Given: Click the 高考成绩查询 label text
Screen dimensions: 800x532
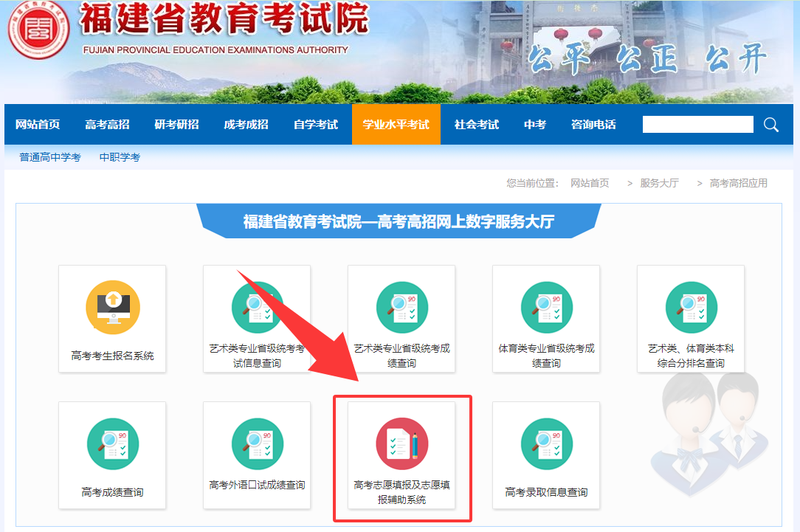Looking at the screenshot, I should tap(113, 492).
